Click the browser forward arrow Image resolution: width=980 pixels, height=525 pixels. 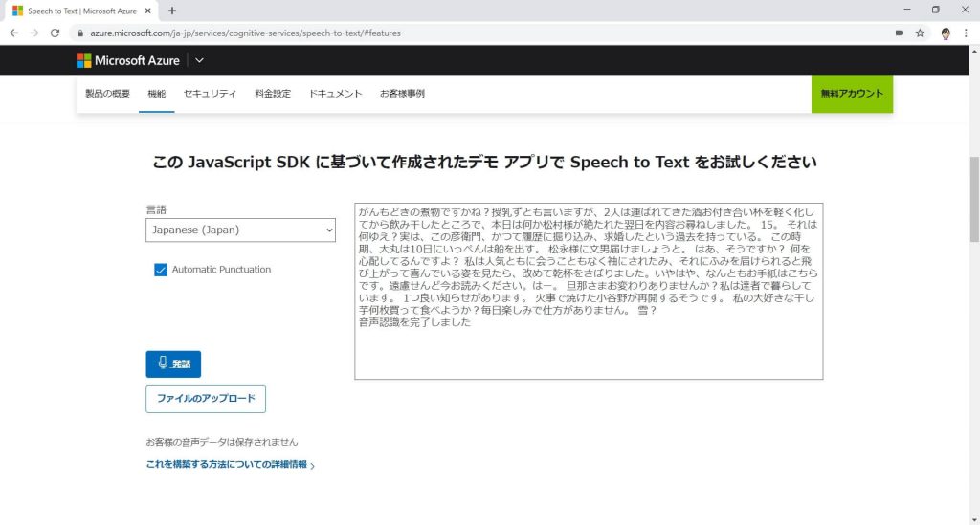[34, 33]
